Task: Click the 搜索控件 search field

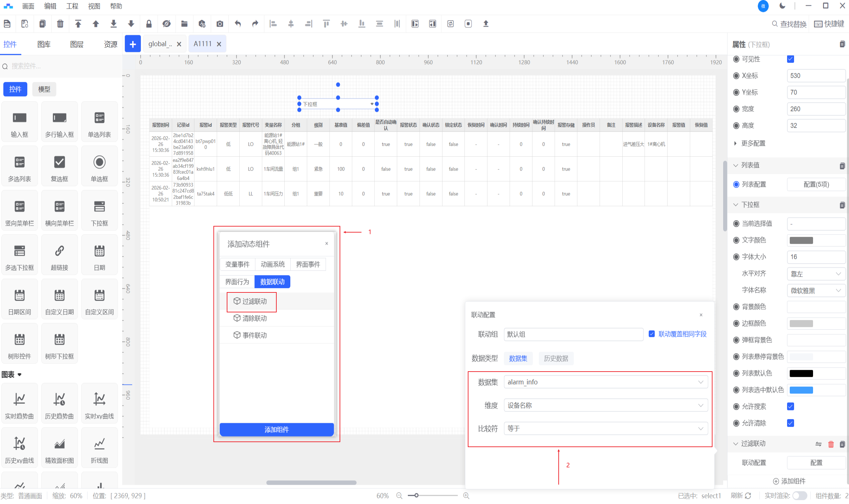Action: point(61,66)
